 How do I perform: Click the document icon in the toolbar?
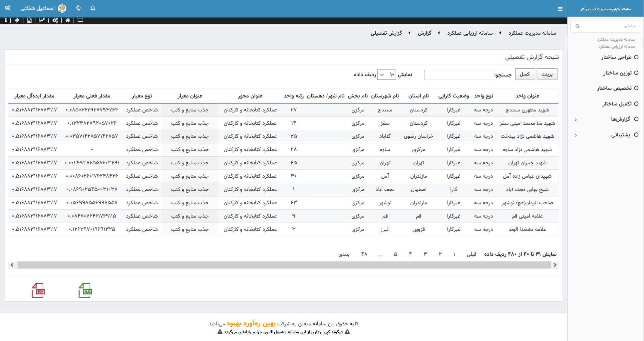pyautogui.click(x=30, y=20)
